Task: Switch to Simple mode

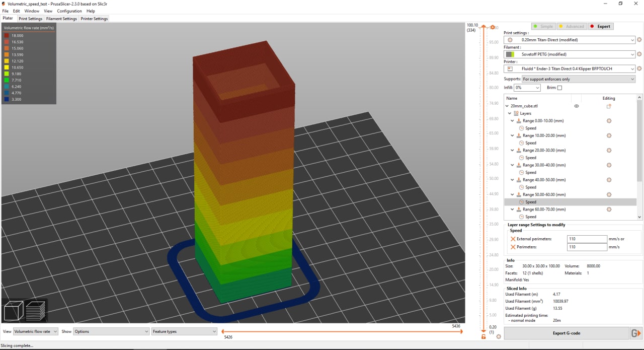Action: click(x=543, y=26)
